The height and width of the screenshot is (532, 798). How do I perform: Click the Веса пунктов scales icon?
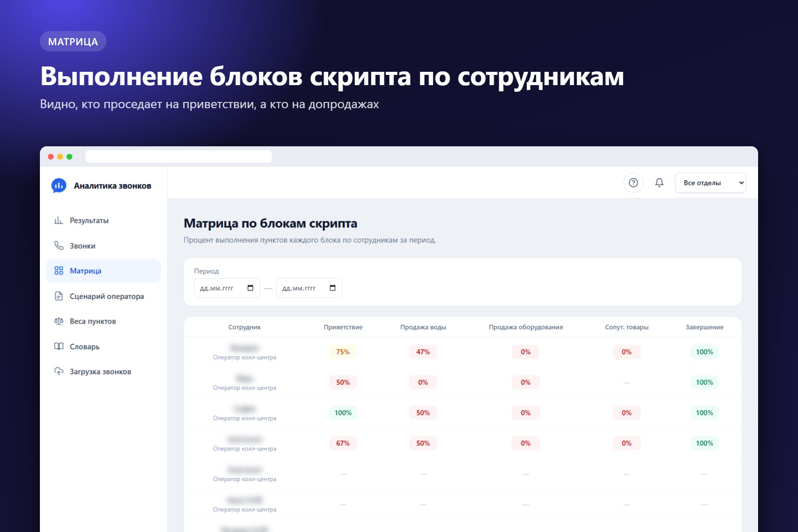click(x=59, y=321)
